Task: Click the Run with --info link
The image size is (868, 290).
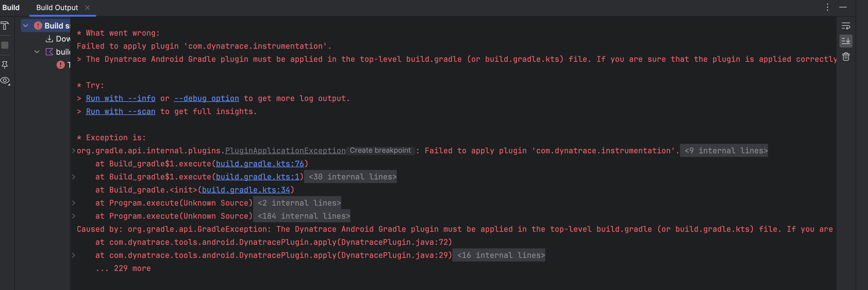Action: tap(120, 99)
